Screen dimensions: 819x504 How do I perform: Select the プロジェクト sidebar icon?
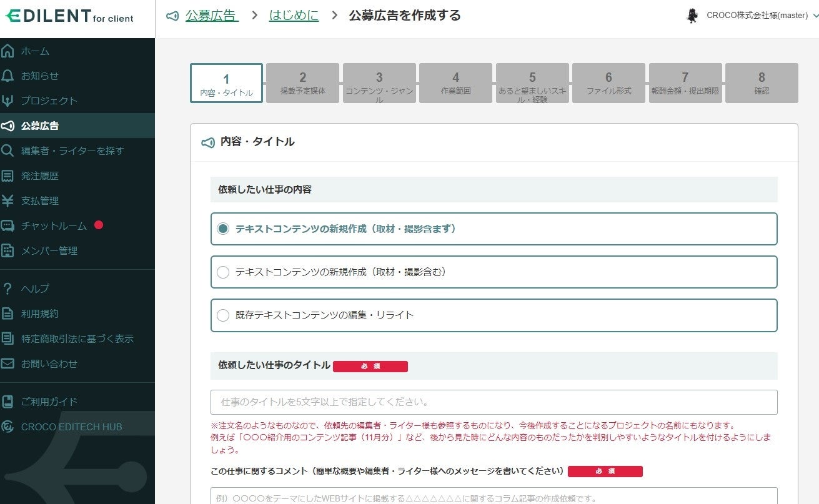pos(7,101)
